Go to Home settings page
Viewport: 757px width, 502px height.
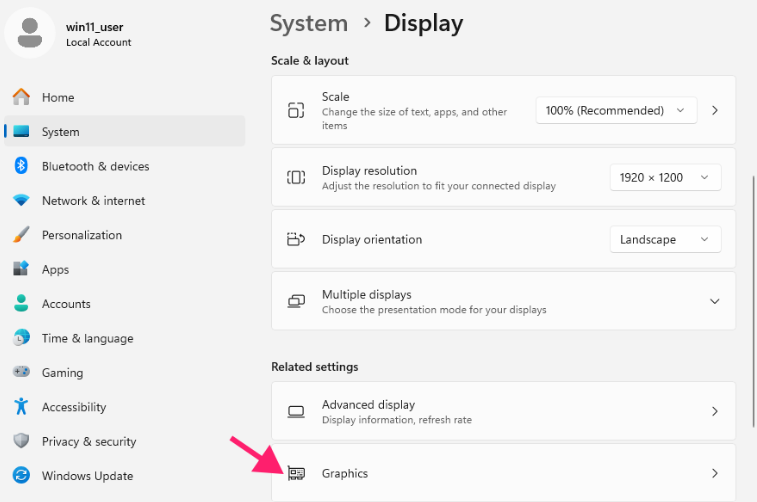pyautogui.click(x=125, y=97)
